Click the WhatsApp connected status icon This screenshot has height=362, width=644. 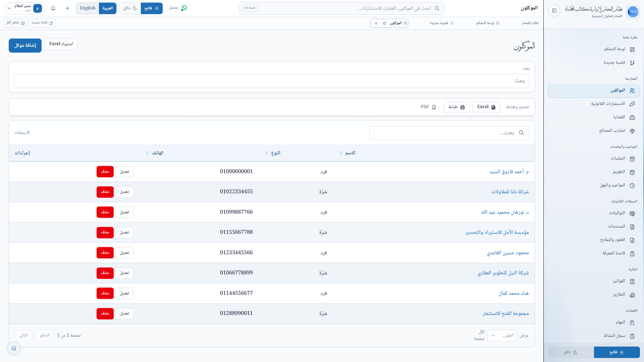(x=184, y=8)
